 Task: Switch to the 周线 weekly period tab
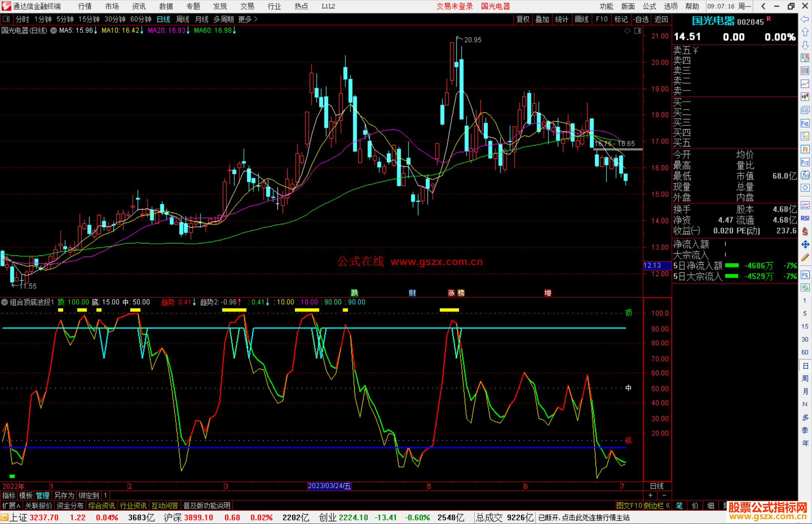[x=183, y=19]
